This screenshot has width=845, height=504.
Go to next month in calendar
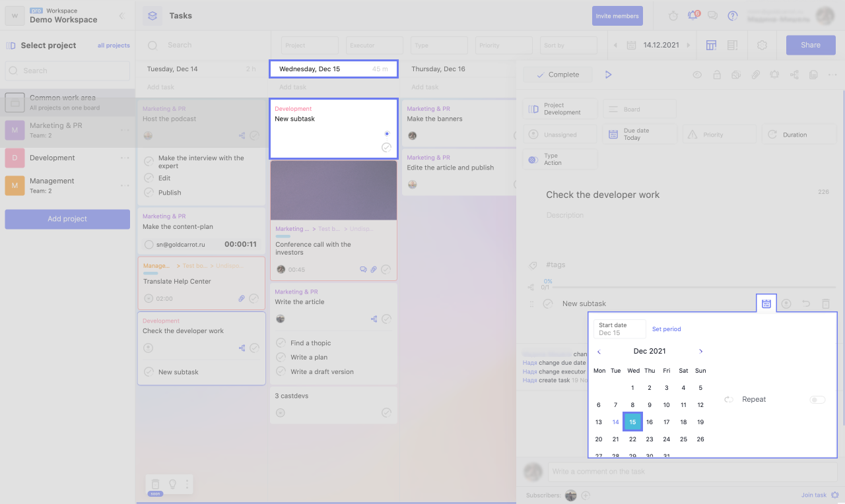700,352
